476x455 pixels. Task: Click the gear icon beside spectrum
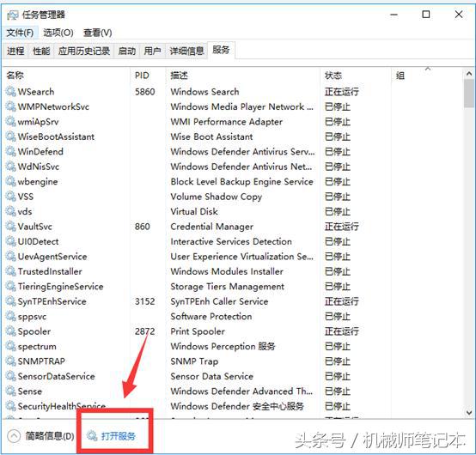pos(10,346)
